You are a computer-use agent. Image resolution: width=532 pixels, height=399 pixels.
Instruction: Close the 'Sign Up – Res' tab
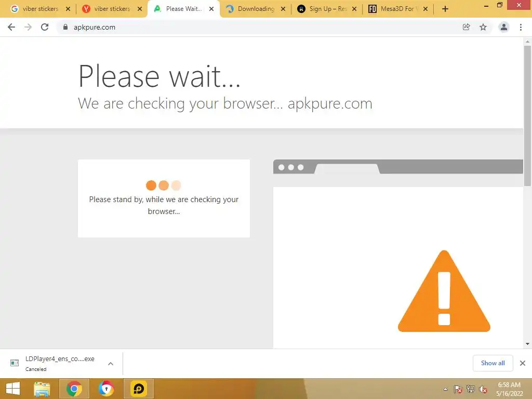[354, 9]
